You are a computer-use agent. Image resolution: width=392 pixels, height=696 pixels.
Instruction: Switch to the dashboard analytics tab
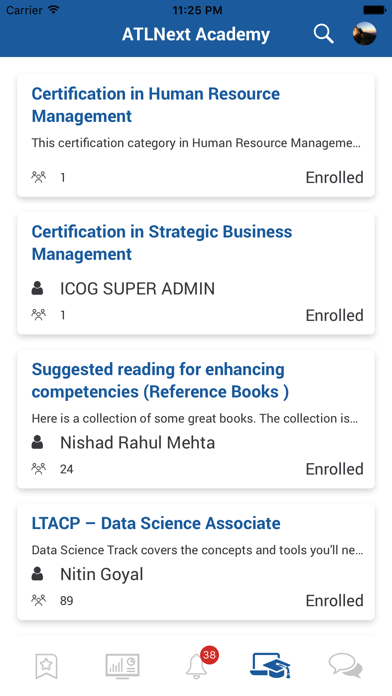tap(123, 666)
